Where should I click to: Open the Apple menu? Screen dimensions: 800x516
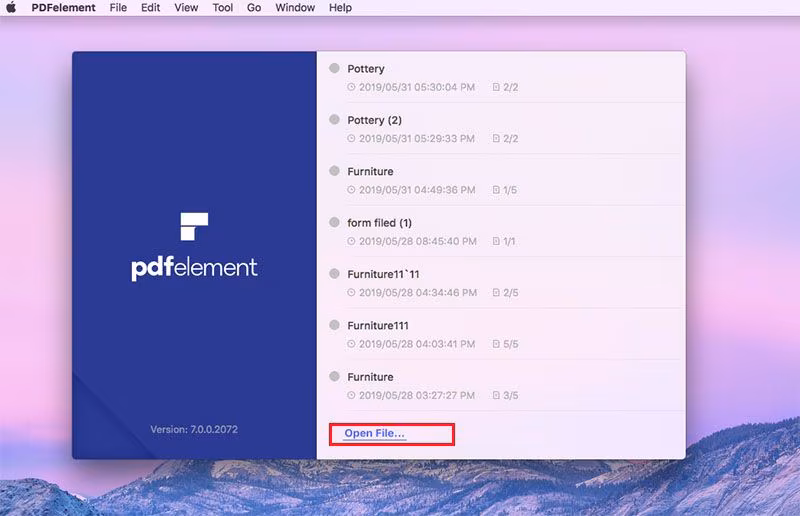click(x=11, y=8)
